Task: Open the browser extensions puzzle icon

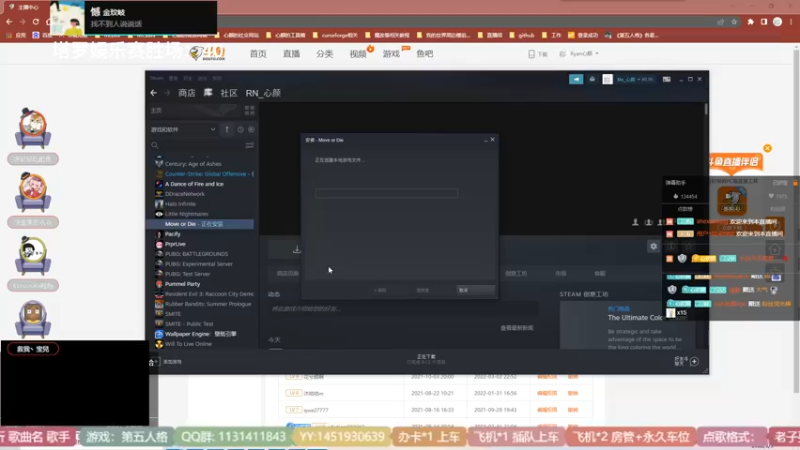Action: (751, 22)
